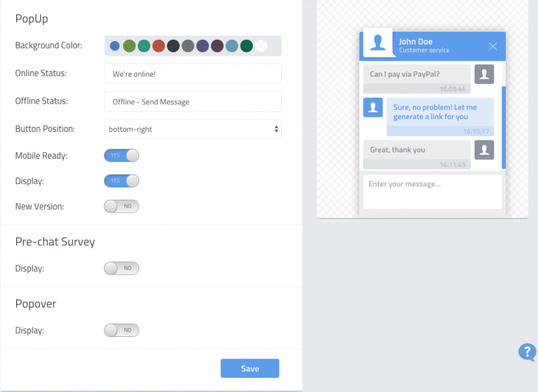Disable the Mobile Ready toggle

point(121,155)
